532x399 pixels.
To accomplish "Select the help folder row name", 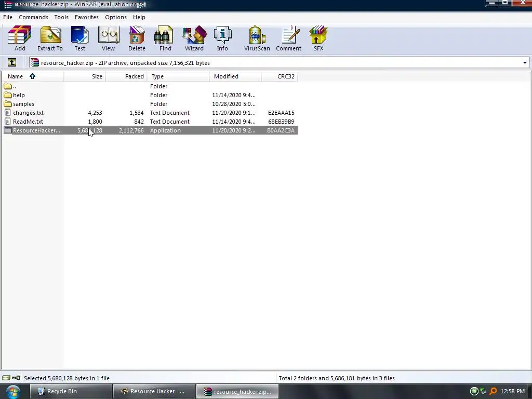I will coord(19,95).
